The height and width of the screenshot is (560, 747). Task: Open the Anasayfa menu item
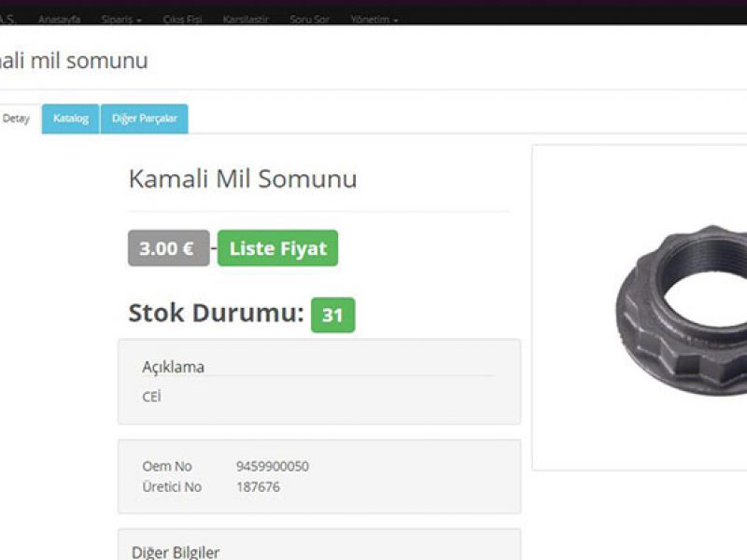click(59, 19)
